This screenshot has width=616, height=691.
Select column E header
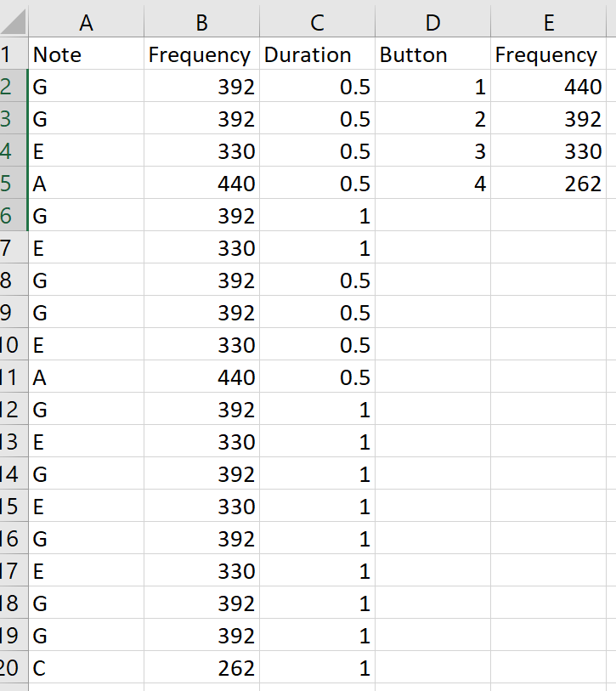coord(549,22)
